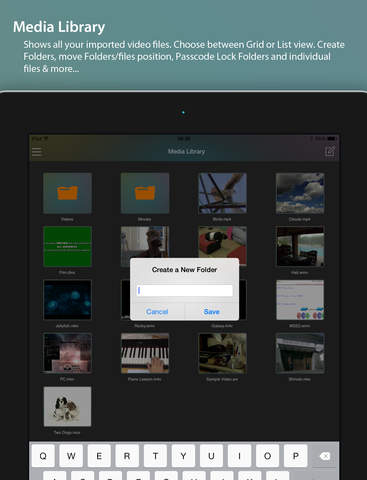
Task: Tap the T key
Action: 155,456
